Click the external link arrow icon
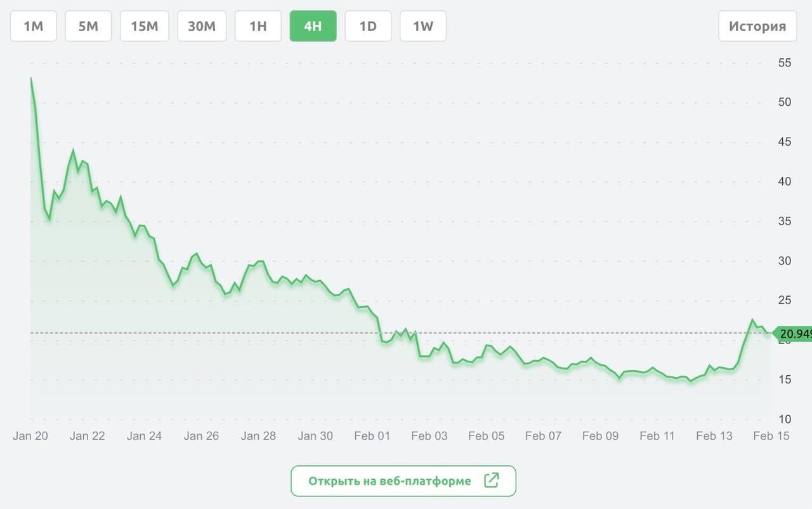812x509 pixels. coord(492,480)
